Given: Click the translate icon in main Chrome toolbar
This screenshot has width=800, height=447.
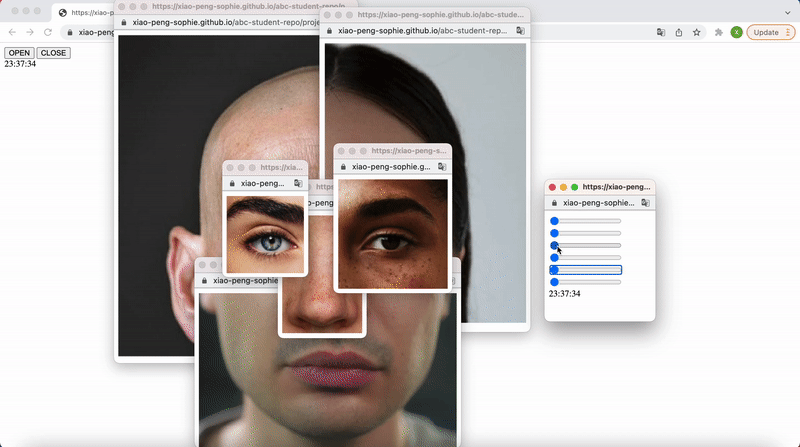Looking at the screenshot, I should click(661, 32).
